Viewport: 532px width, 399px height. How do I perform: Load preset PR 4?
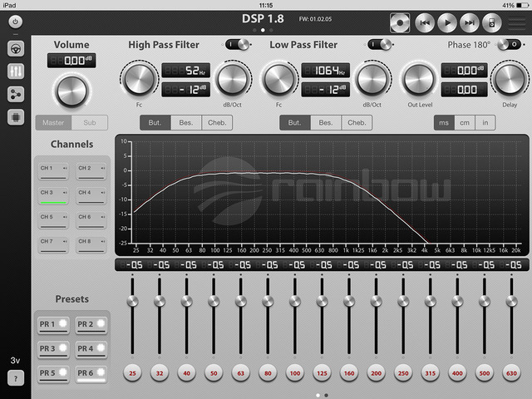point(91,349)
